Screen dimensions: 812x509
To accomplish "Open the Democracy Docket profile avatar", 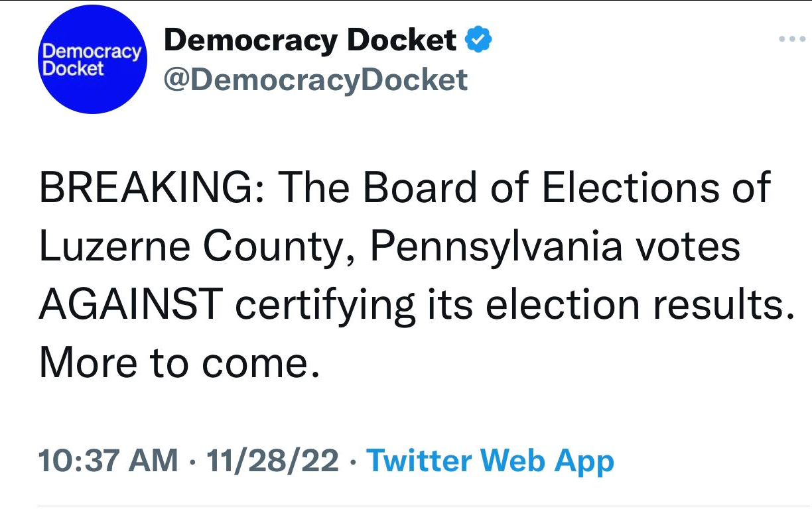I will pos(92,59).
